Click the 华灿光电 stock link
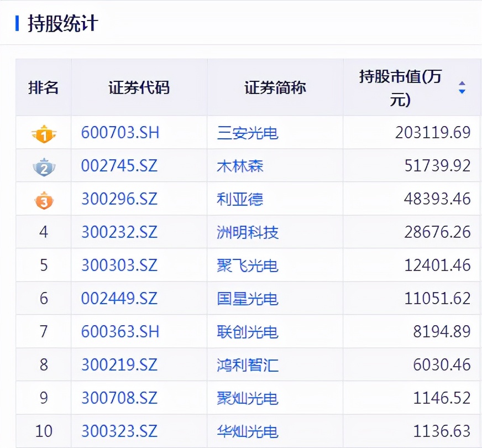Image resolution: width=482 pixels, height=448 pixels. (248, 431)
